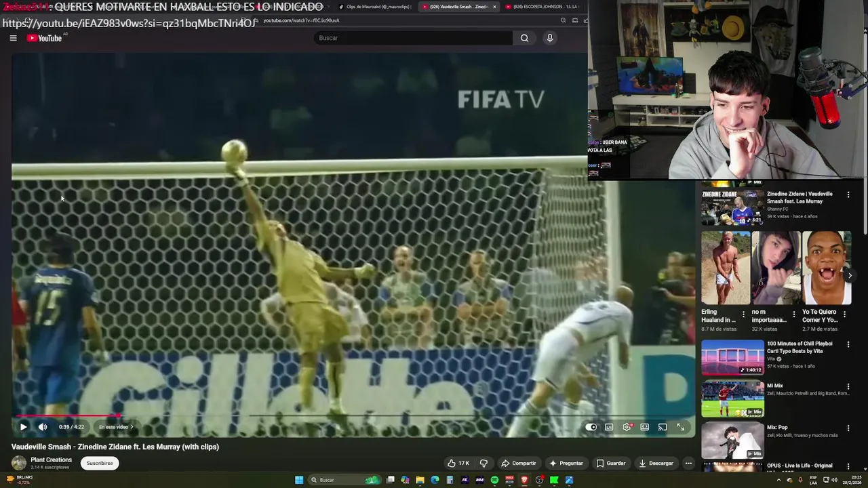Open more actions three-dot menu under the video
The image size is (868, 488).
(688, 464)
